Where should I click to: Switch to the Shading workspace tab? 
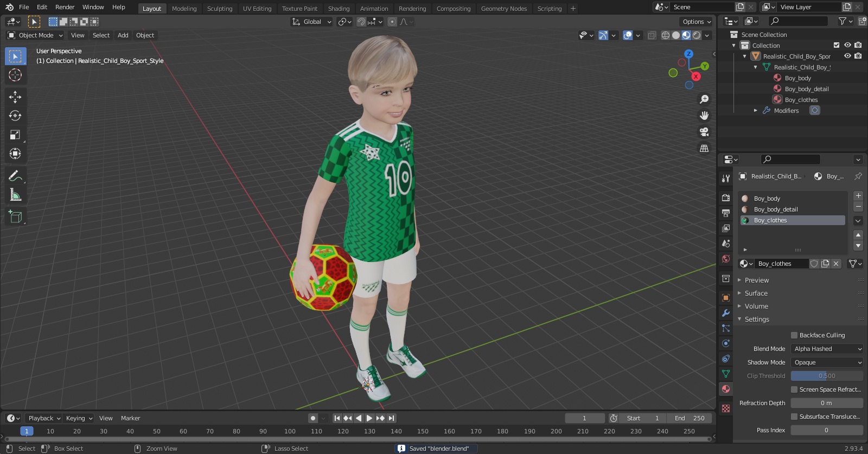click(x=339, y=9)
